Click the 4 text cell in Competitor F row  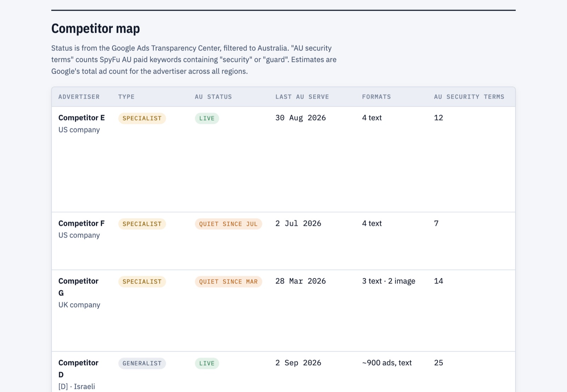(372, 223)
